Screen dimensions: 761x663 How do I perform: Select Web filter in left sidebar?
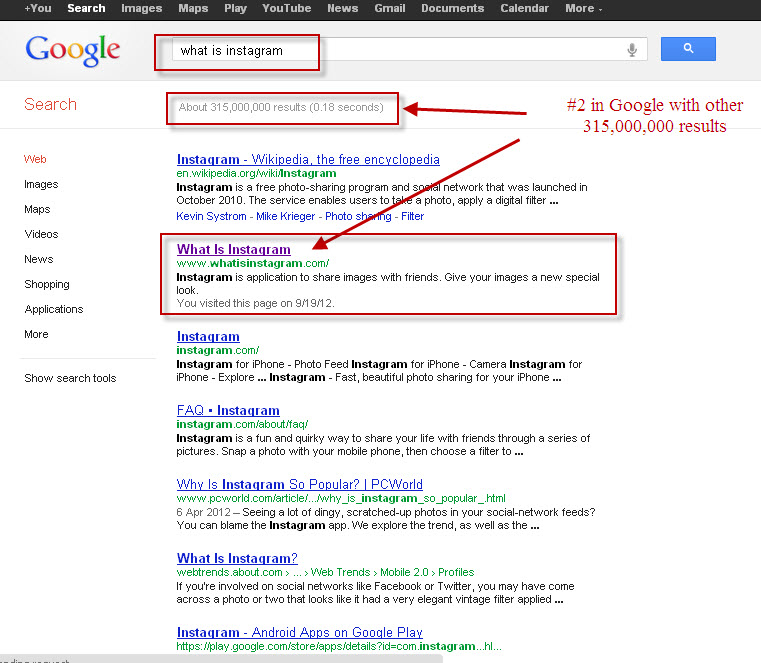click(x=35, y=159)
